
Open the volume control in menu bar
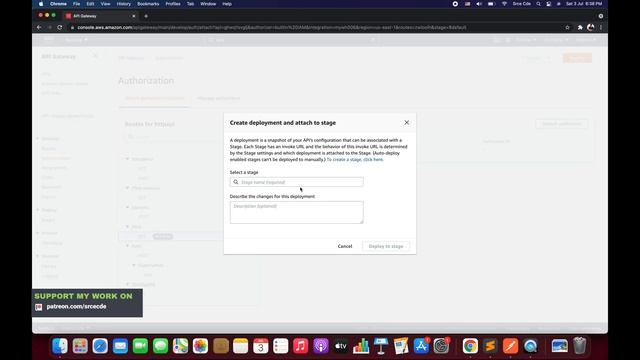click(x=479, y=4)
